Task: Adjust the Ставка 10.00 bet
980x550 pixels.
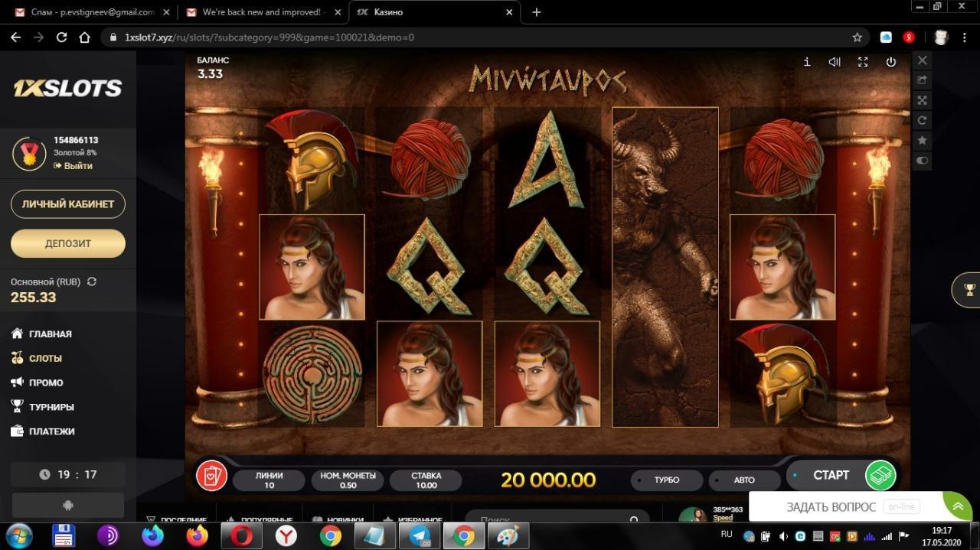Action: pyautogui.click(x=426, y=480)
